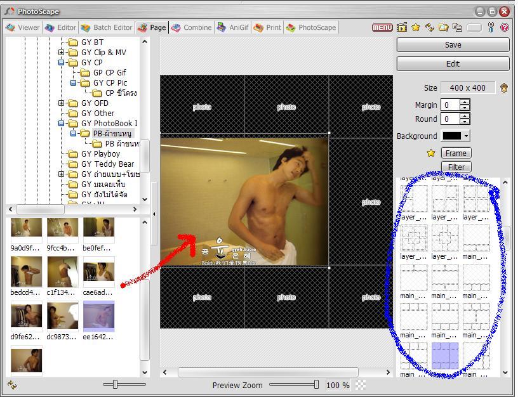Select thumbnail 9fcc4b...
The height and width of the screenshot is (397, 532).
(x=62, y=227)
